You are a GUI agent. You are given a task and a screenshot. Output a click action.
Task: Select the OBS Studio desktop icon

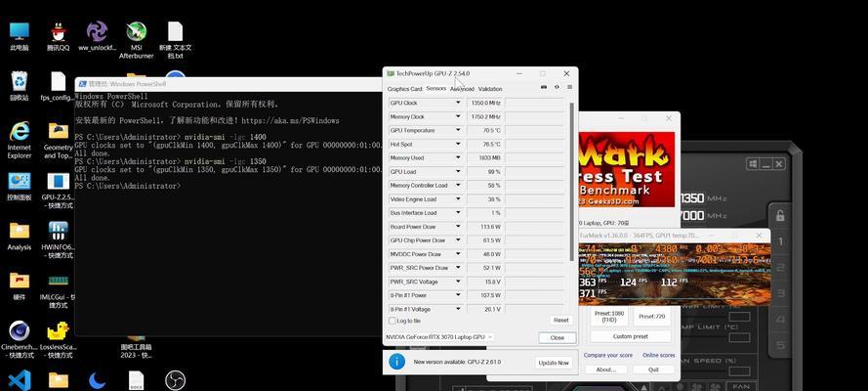click(175, 380)
